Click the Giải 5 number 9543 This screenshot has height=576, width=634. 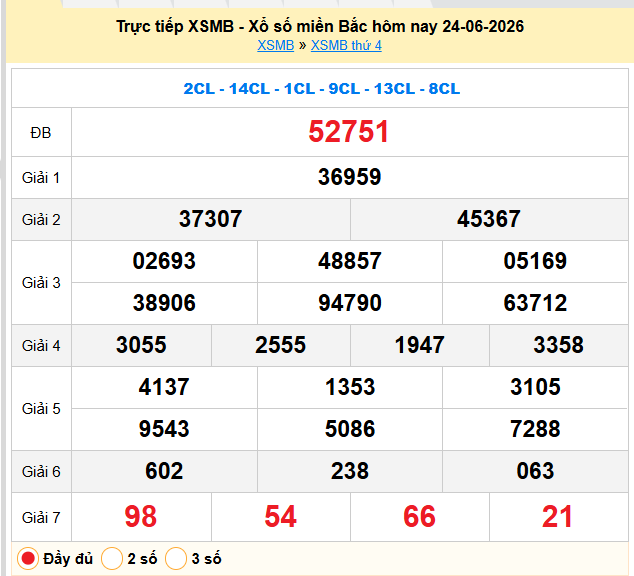[164, 429]
